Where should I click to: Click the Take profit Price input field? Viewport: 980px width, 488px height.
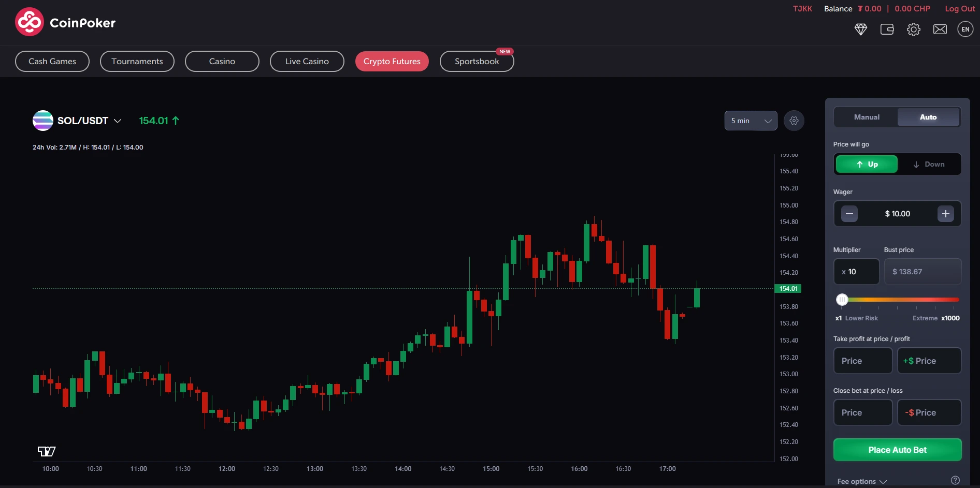coord(862,361)
